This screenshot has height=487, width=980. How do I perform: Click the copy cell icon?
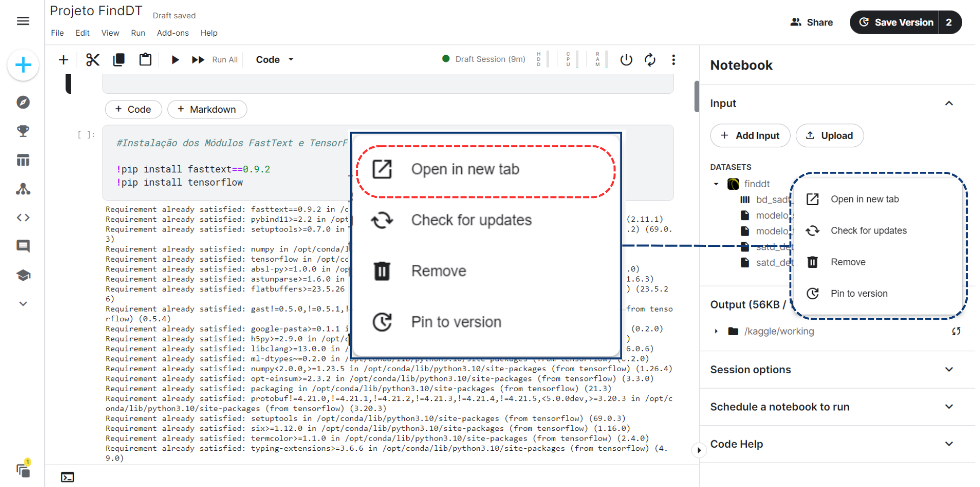pos(119,60)
